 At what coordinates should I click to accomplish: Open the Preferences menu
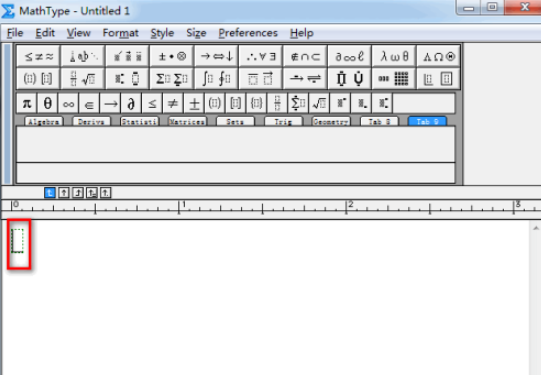248,33
